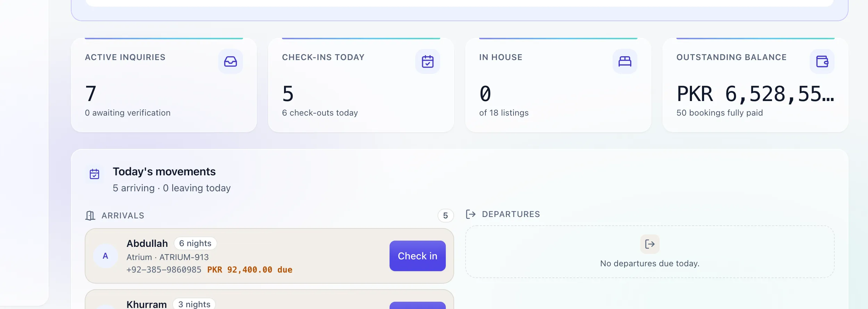Click the Arrivals door icon

pos(90,216)
